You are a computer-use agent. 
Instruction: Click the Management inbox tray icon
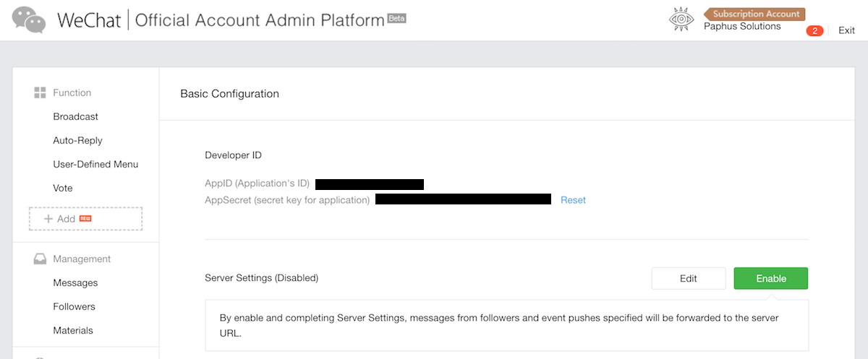41,259
